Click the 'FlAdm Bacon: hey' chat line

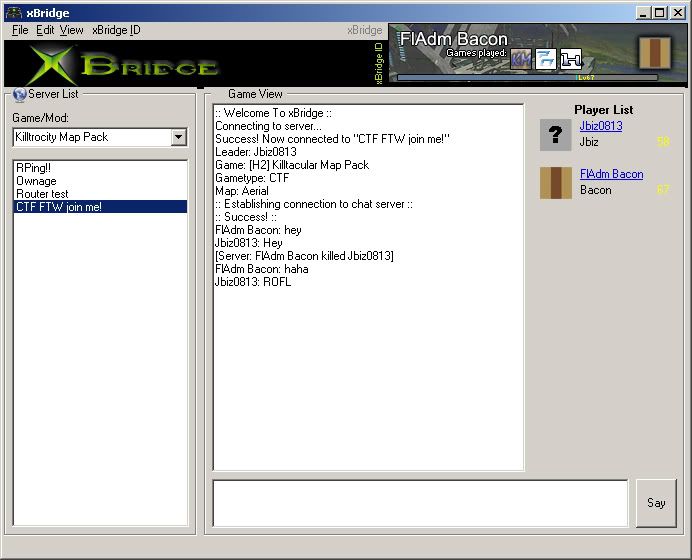pos(258,230)
